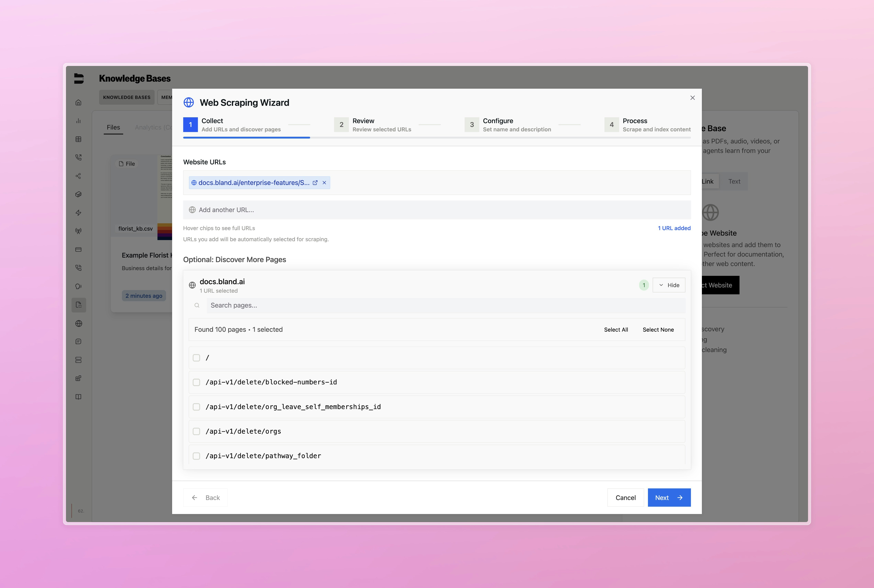This screenshot has height=588, width=874.
Task: Open URL chip's external link icon
Action: [315, 183]
